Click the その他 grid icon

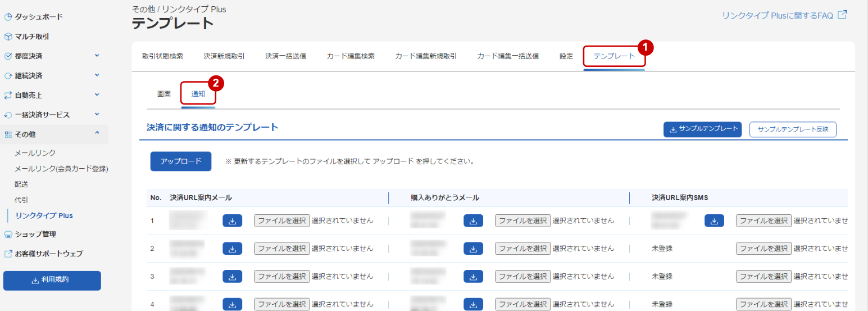(x=8, y=134)
